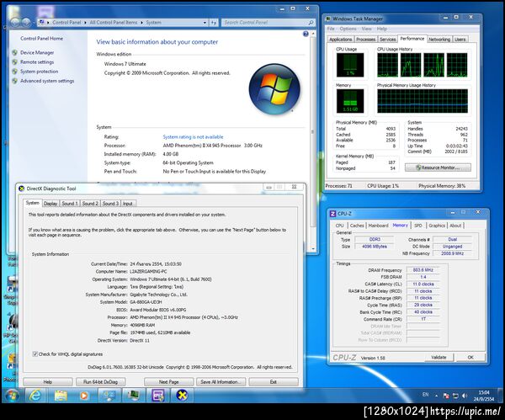505x420 pixels.
Task: Open System protection link
Action: [39, 72]
